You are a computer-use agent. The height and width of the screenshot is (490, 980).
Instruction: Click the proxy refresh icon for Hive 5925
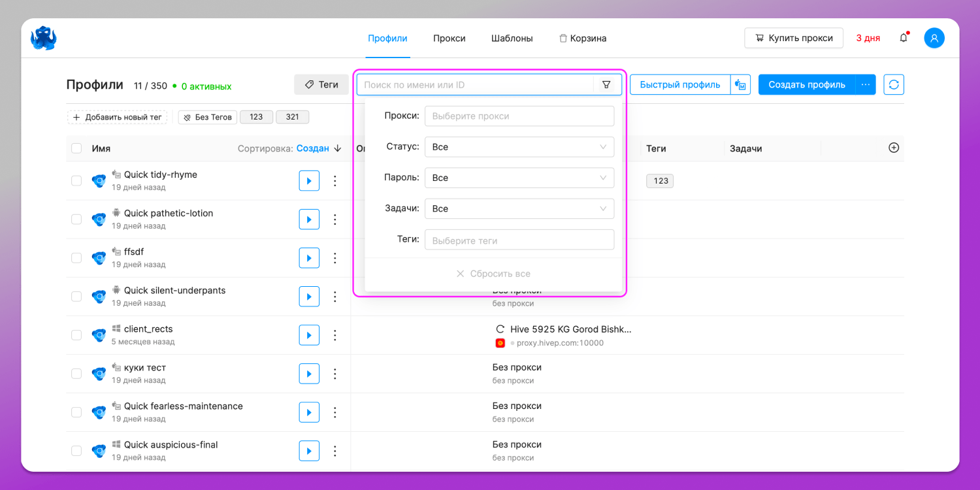click(x=500, y=329)
